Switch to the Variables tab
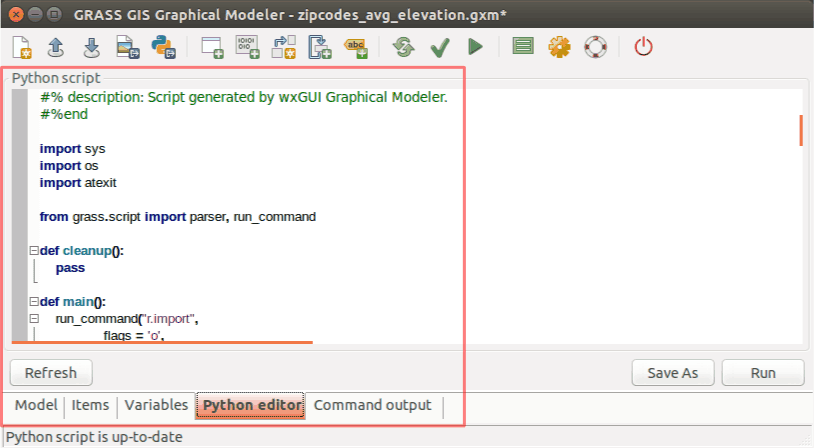 156,406
